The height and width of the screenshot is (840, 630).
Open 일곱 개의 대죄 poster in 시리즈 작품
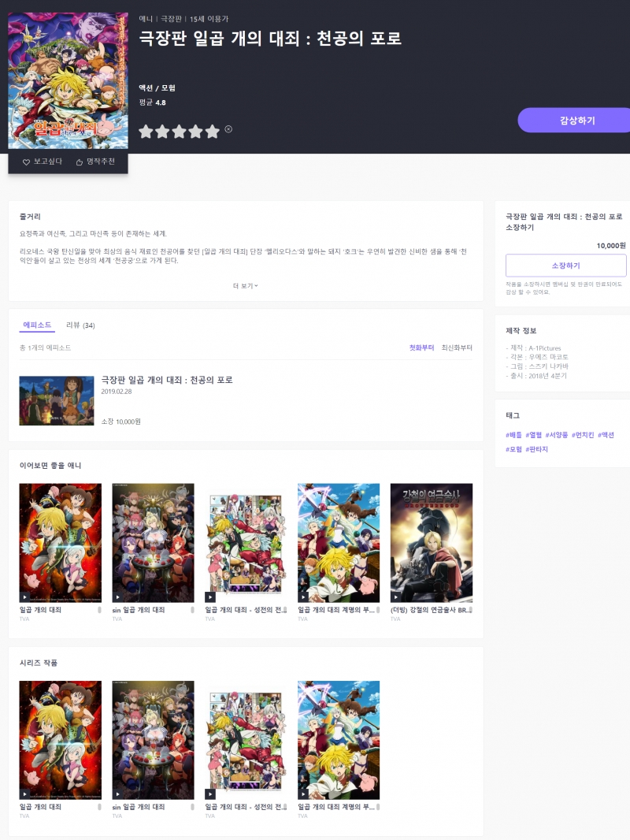point(61,740)
